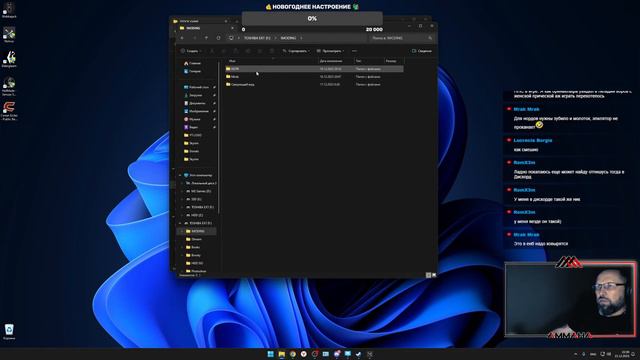640x360 pixels.
Task: Open Главная in the navigation pane
Action: point(193,63)
